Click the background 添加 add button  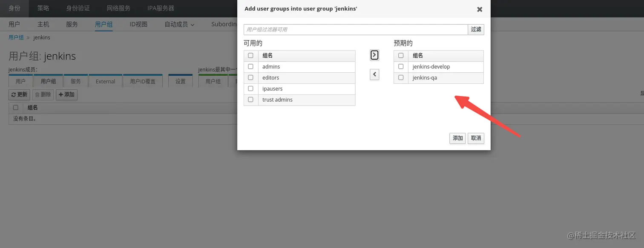click(66, 95)
